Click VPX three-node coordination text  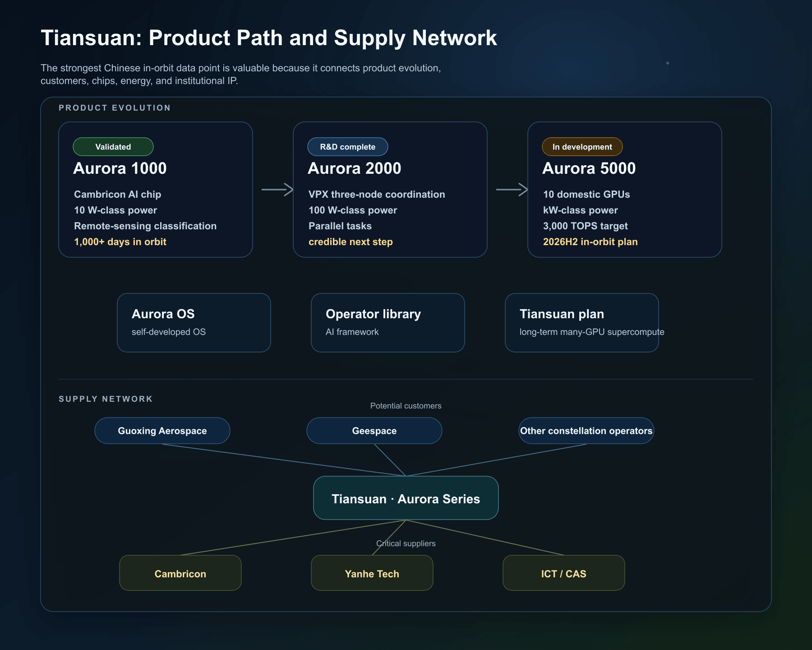(377, 195)
